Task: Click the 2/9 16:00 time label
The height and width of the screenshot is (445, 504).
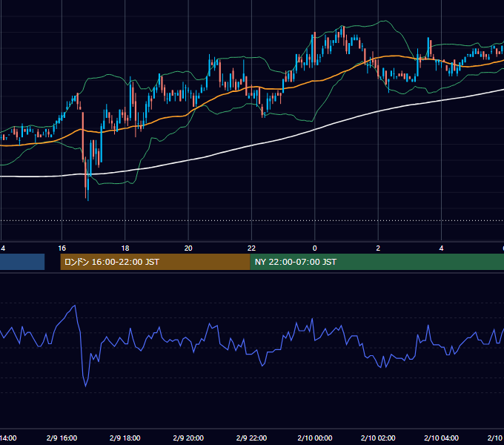Action: coord(62,438)
